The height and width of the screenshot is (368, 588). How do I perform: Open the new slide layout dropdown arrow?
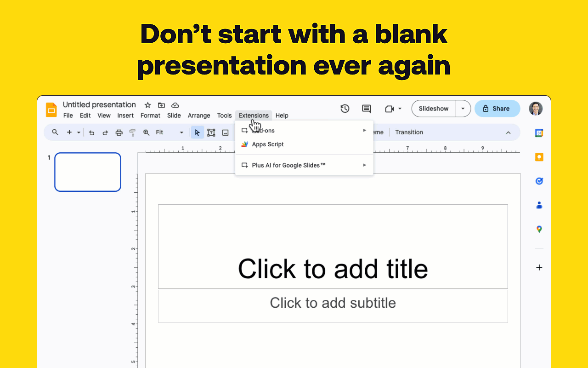click(x=79, y=132)
